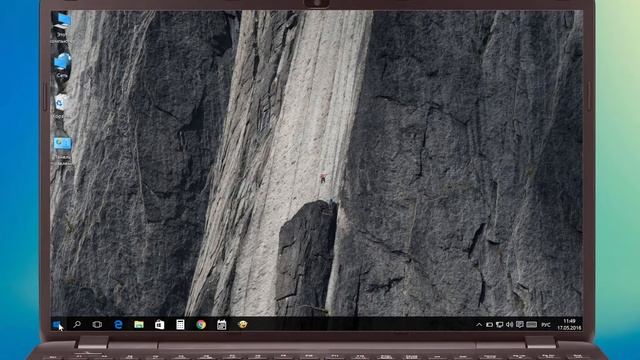Open the volume speaker tray icon
Viewport: 640px width, 360px height.
509,325
